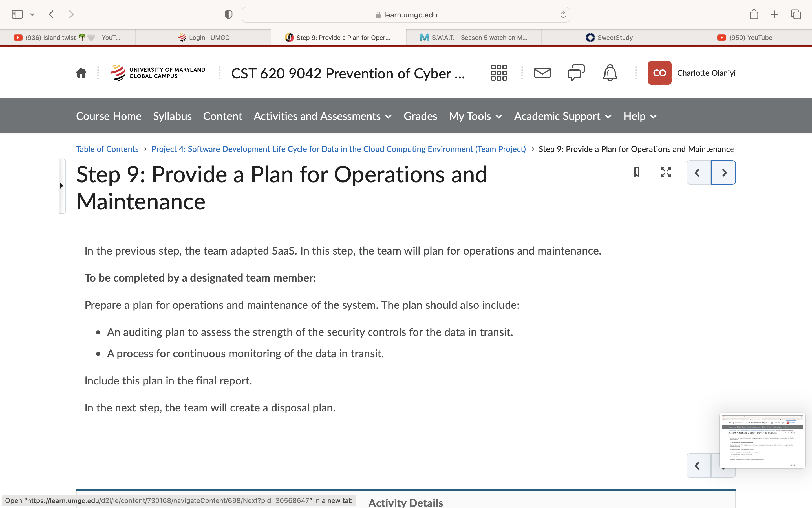The width and height of the screenshot is (812, 508).
Task: Open the Content navigation item
Action: pyautogui.click(x=222, y=116)
